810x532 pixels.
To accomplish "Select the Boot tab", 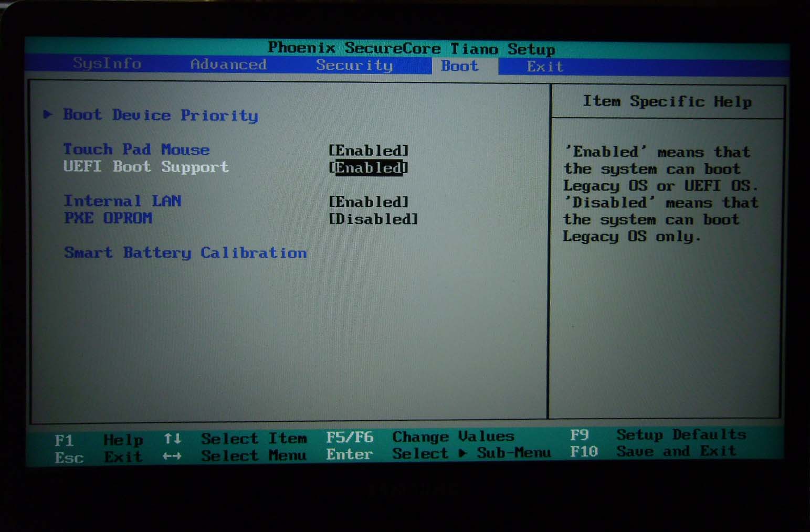I will [460, 66].
